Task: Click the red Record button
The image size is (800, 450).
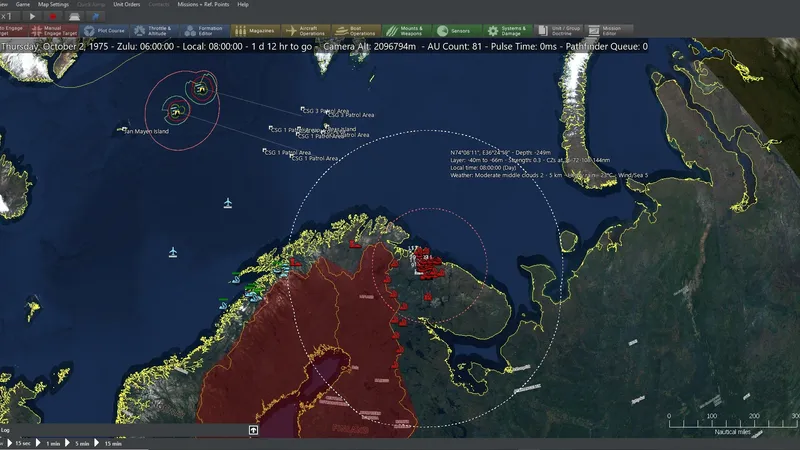Action: coord(53,17)
